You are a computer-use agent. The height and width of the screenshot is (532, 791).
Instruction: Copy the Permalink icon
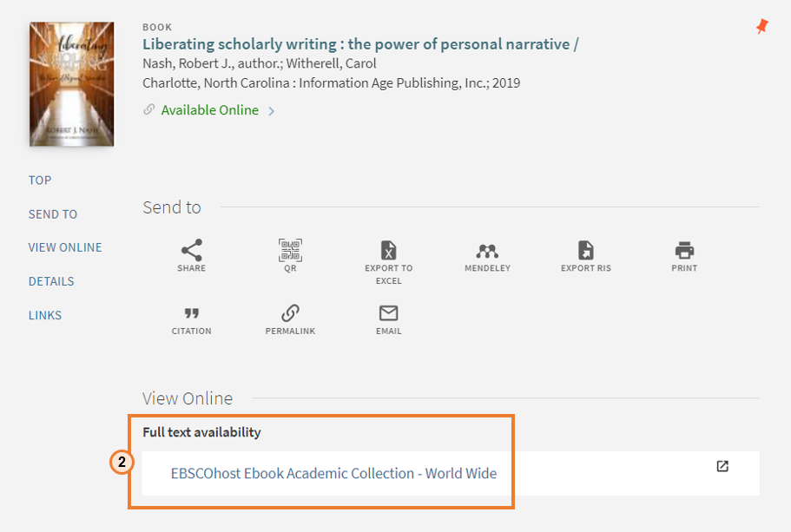click(290, 313)
